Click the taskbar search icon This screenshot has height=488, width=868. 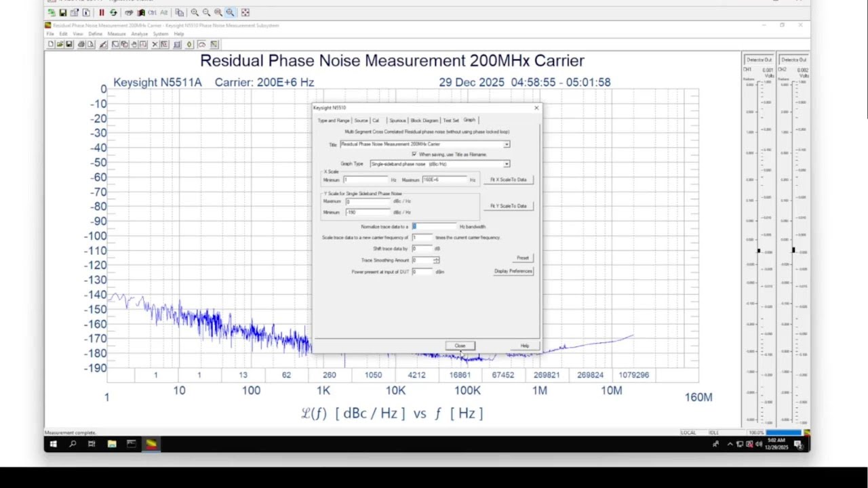73,444
